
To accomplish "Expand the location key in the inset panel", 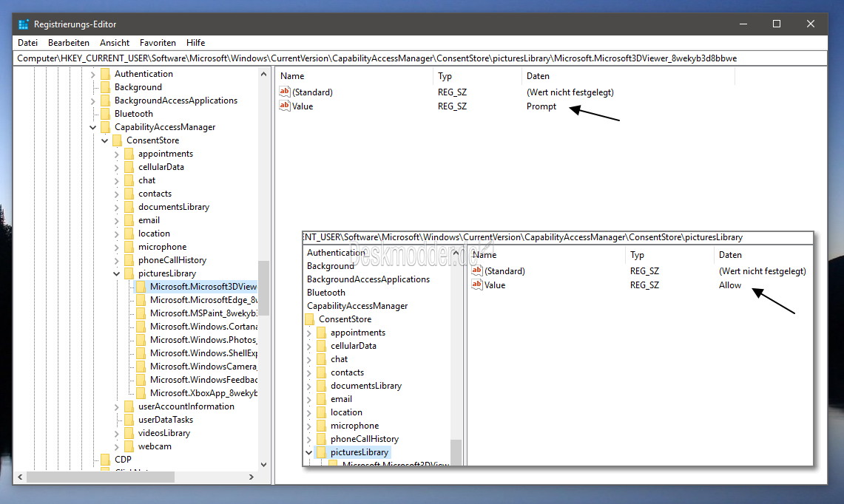I will (x=309, y=413).
